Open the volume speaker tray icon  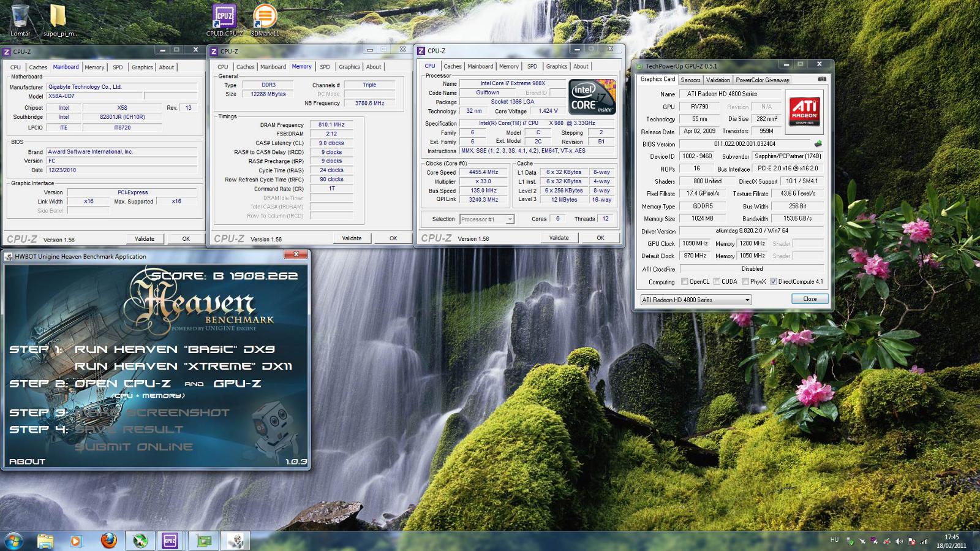coord(899,541)
